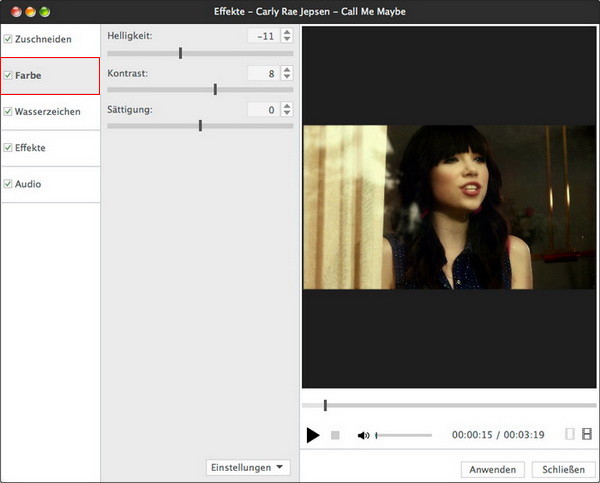Click the Helligkeit slider handle
Image resolution: width=600 pixels, height=483 pixels.
pyautogui.click(x=180, y=53)
